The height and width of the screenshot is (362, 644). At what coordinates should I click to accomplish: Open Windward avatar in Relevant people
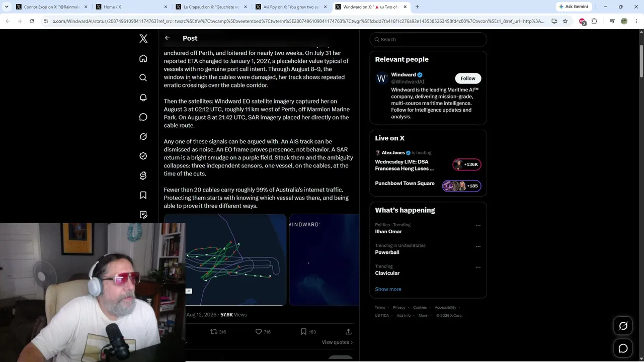point(381,78)
